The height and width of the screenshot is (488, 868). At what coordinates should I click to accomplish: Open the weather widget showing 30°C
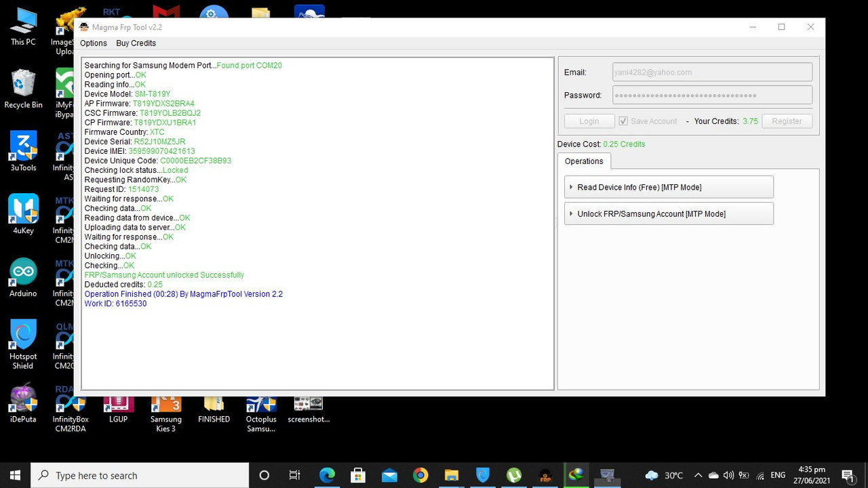click(x=665, y=475)
